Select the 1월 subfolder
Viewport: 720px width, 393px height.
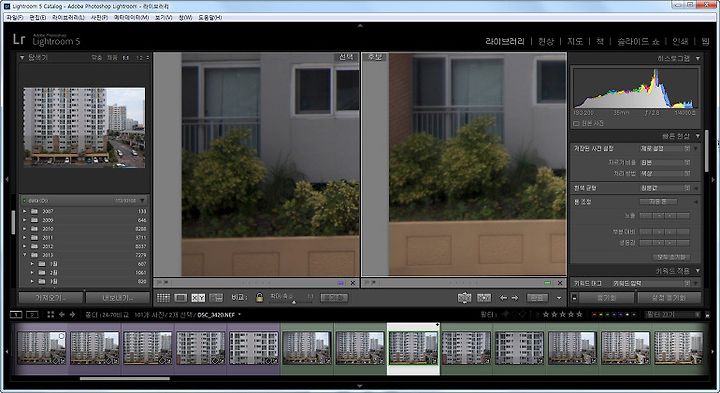(84, 264)
